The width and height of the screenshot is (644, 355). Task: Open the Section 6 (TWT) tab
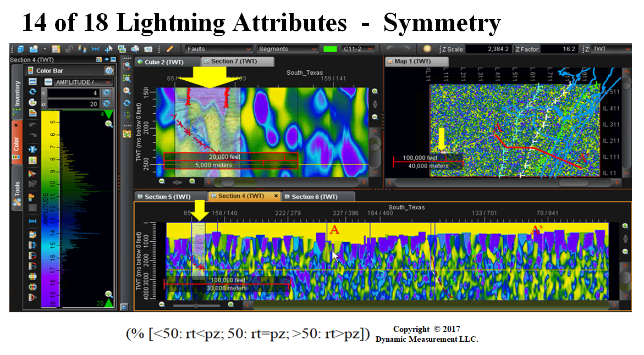(318, 197)
